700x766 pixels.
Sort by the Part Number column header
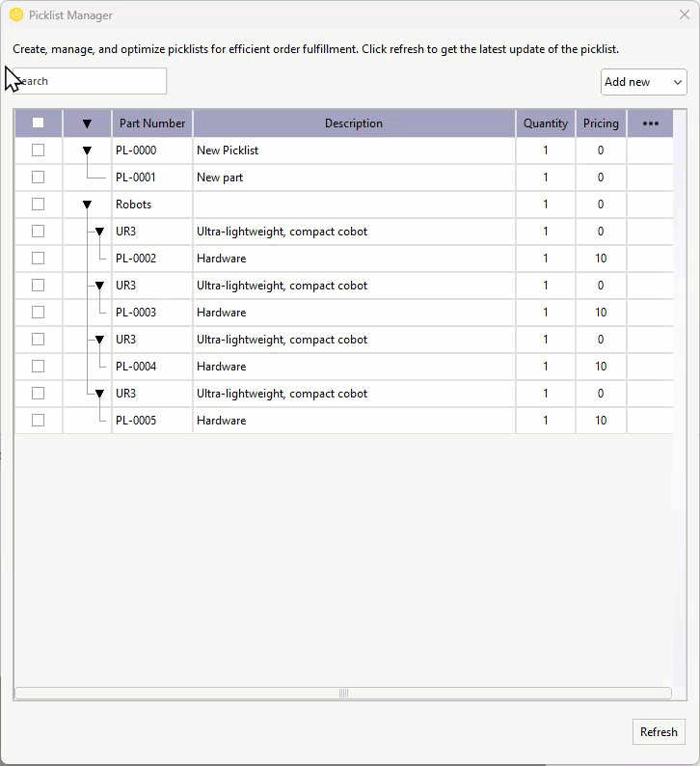click(152, 123)
